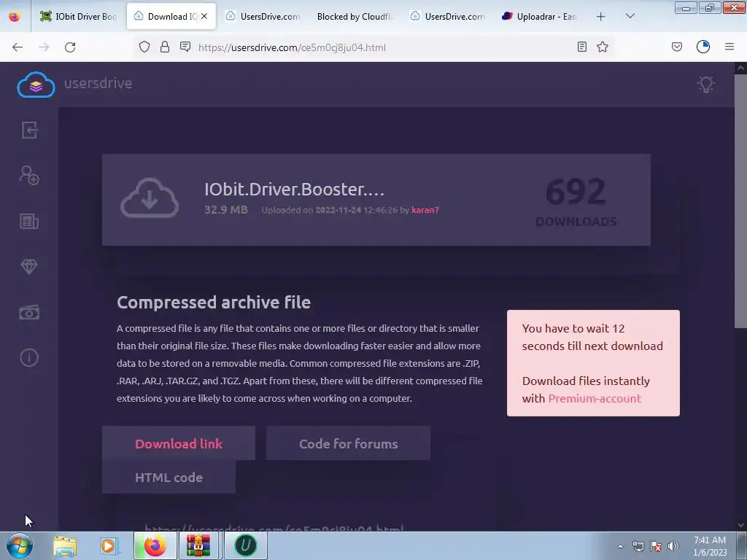Viewport: 747px width, 560px height.
Task: Select the HTML code tab
Action: coord(169,477)
